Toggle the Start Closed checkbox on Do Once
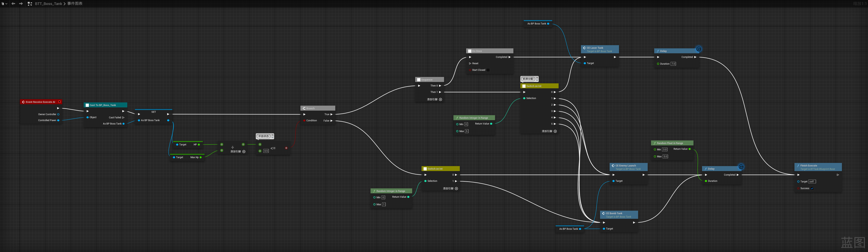868x252 pixels. tap(488, 70)
